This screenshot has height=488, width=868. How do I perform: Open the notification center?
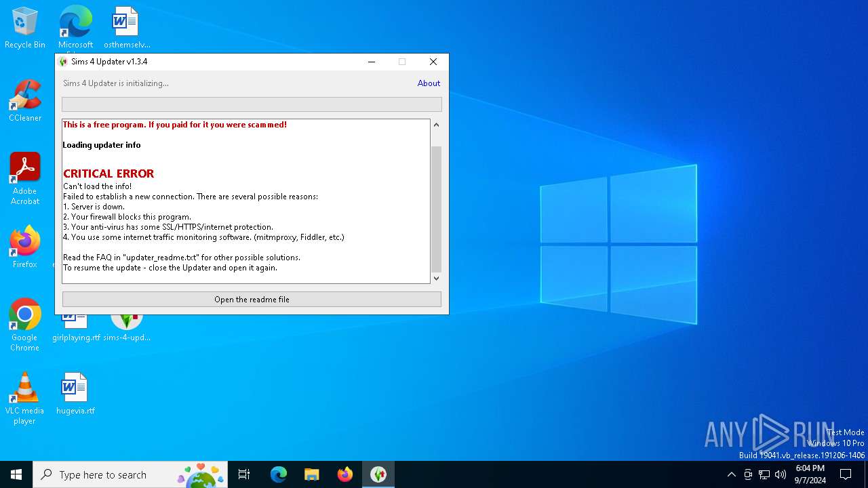click(x=846, y=474)
